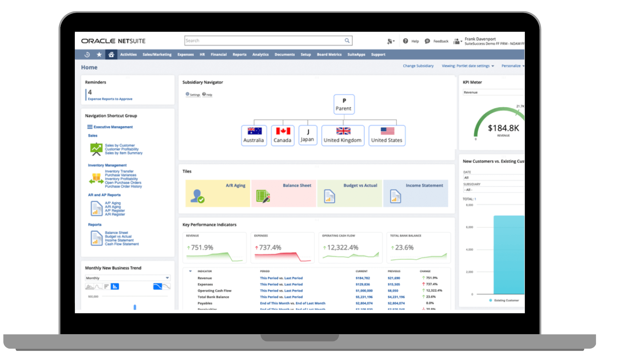Select the United States subsidiary node
The image size is (644, 362).
(x=387, y=135)
